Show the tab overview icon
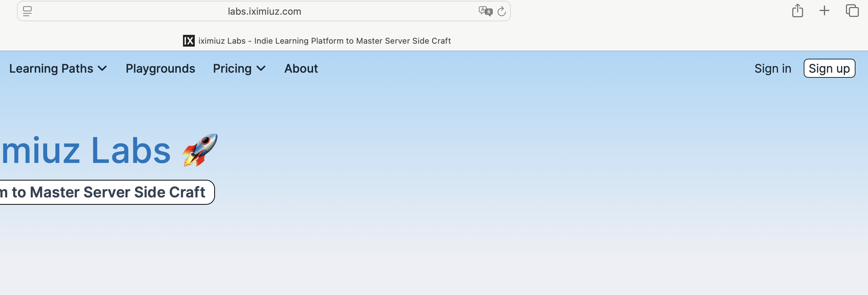 pyautogui.click(x=852, y=11)
